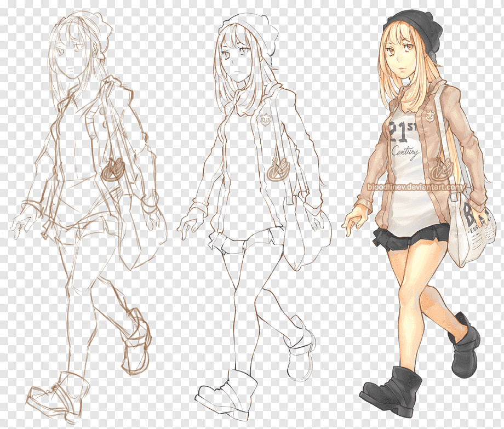
Task: Select the "Century" script text on the shirt
Action: [405, 152]
